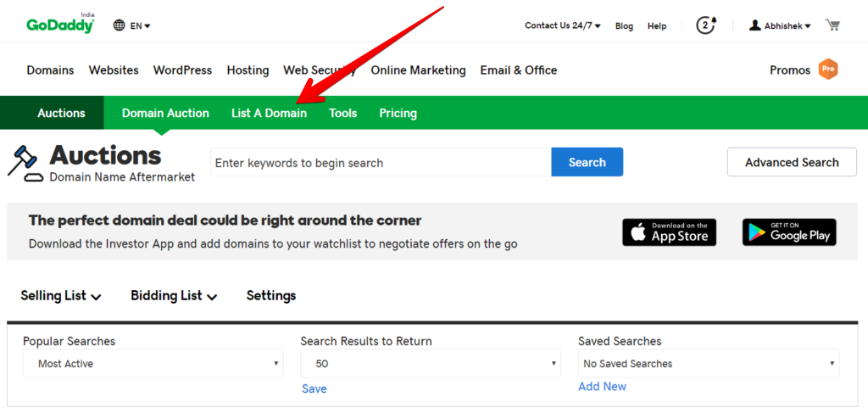Open the Search Results to Return dropdown
Screen dimensions: 868x419
coord(431,364)
